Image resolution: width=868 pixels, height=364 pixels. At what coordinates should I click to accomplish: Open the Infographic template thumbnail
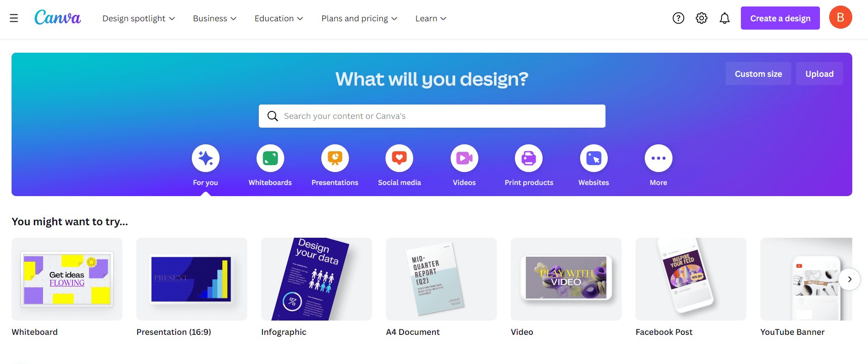(317, 279)
